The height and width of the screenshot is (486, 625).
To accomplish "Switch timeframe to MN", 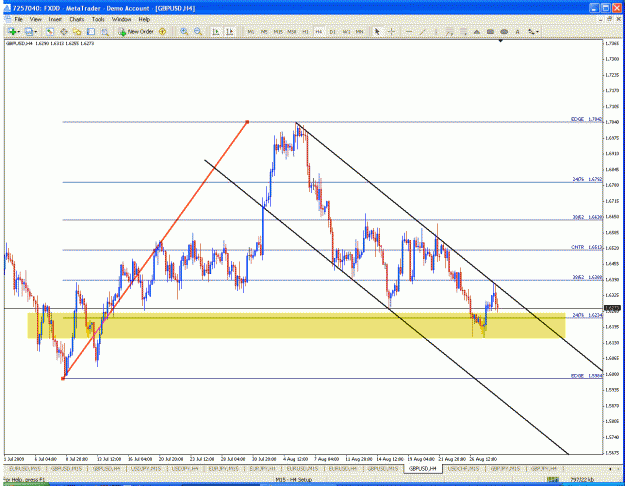I will [360, 31].
